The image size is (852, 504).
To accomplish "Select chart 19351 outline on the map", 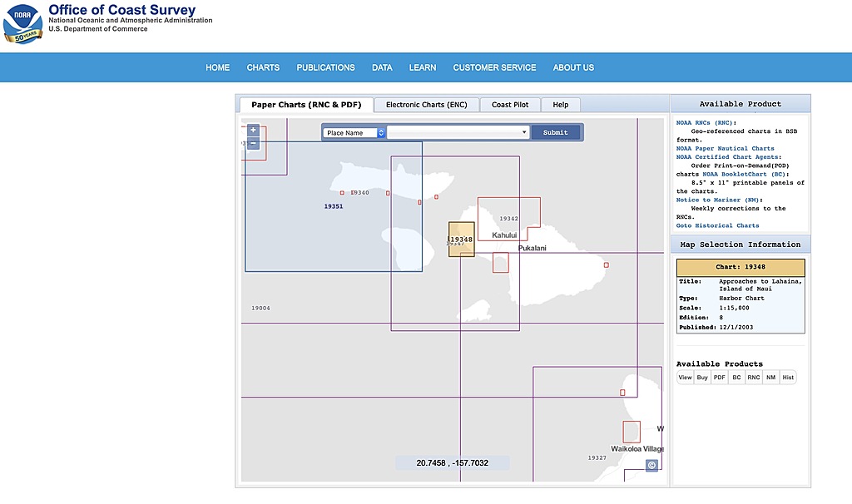I will [333, 206].
